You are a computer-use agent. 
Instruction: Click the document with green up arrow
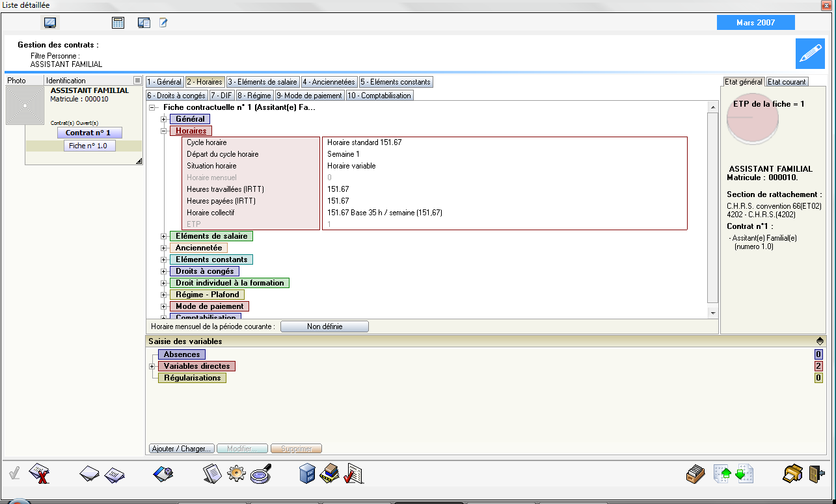click(723, 474)
